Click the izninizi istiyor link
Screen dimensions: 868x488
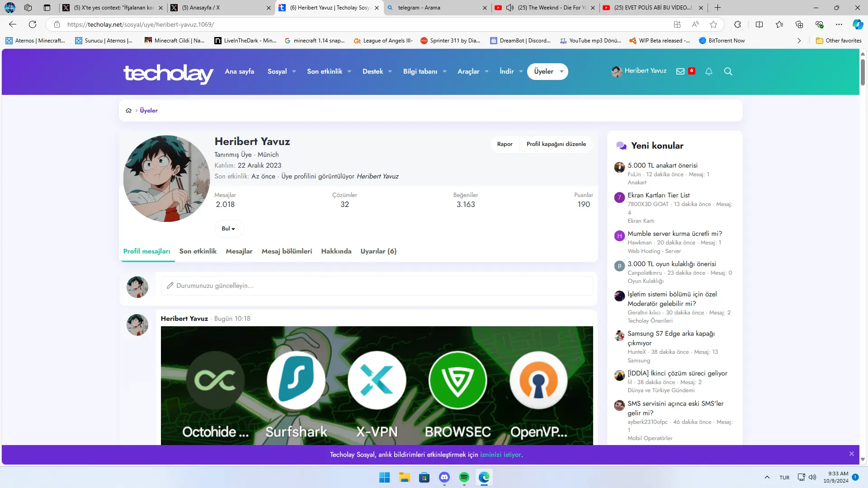[x=500, y=455]
